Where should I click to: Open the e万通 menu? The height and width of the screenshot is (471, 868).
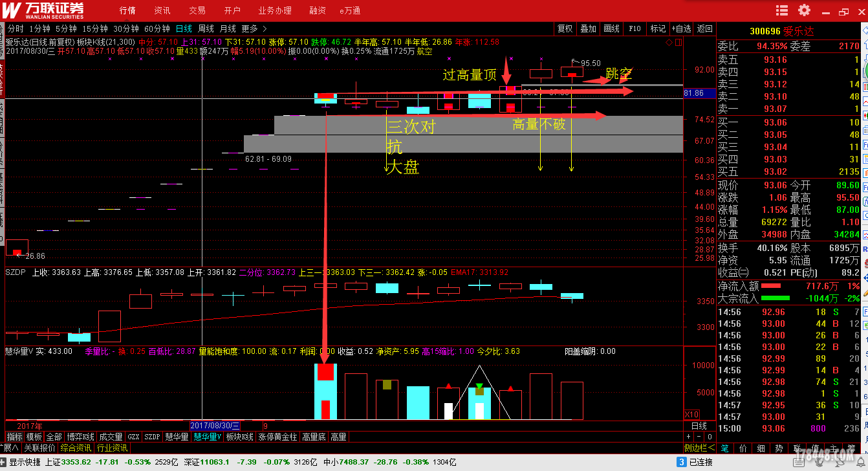[350, 10]
